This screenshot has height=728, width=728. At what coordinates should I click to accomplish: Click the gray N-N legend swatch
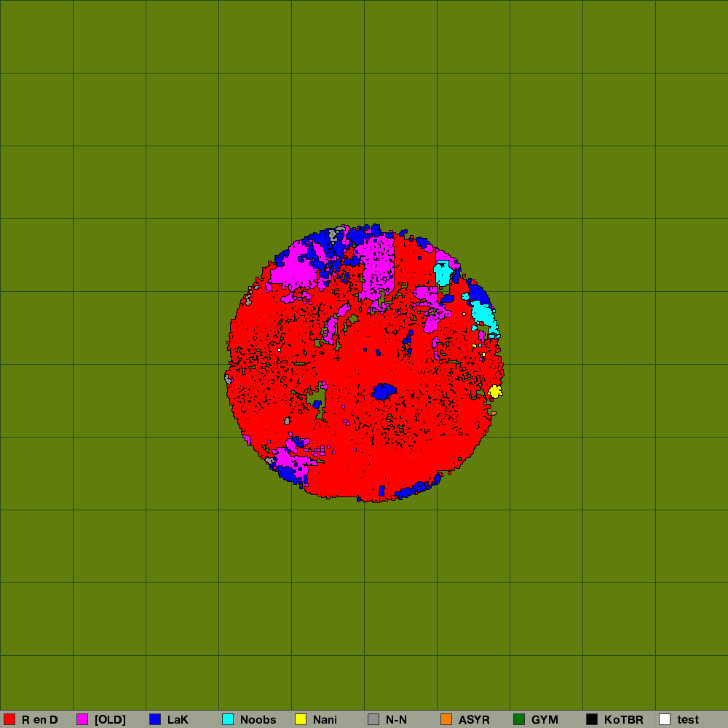click(x=373, y=719)
